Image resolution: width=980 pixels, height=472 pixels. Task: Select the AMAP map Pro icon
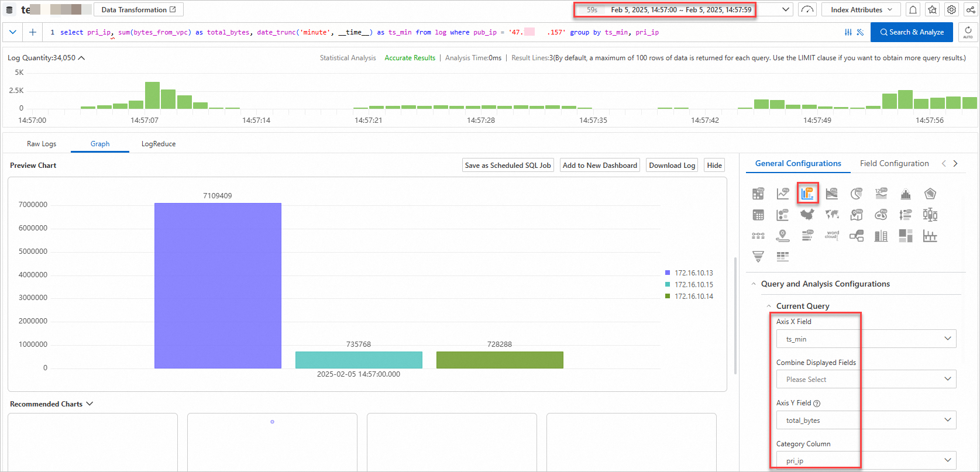point(857,215)
